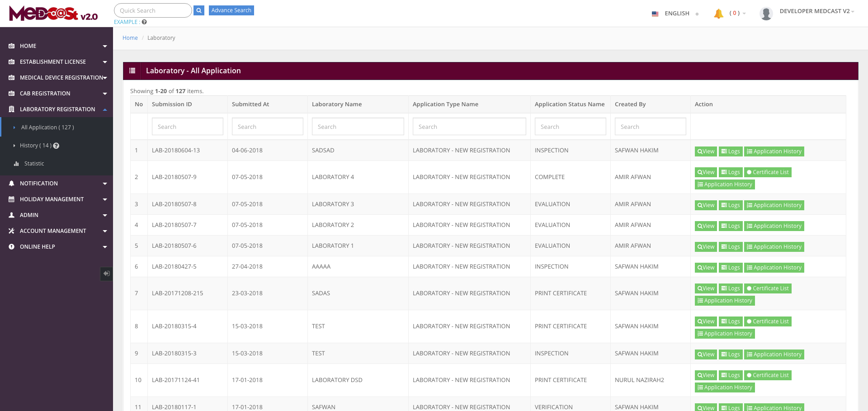Expand the Establishment License menu
Screen dimensions: 868x411
[x=57, y=62]
